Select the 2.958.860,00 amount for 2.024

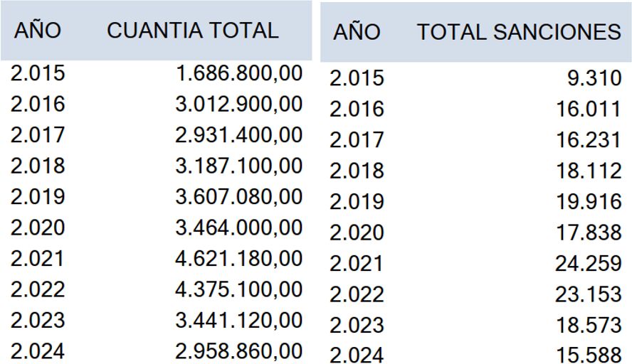coord(238,352)
